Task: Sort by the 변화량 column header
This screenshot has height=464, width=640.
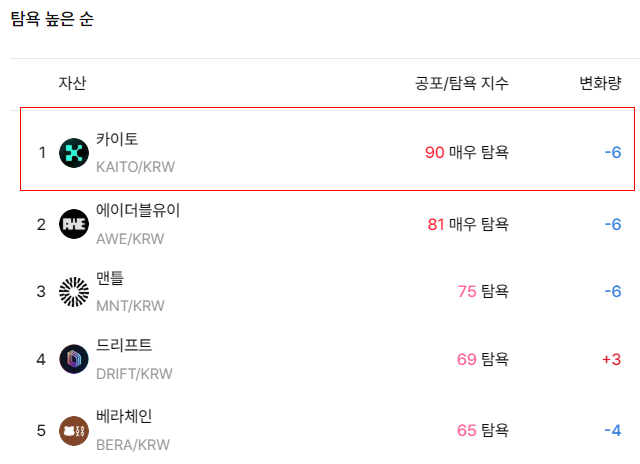Action: (x=600, y=83)
